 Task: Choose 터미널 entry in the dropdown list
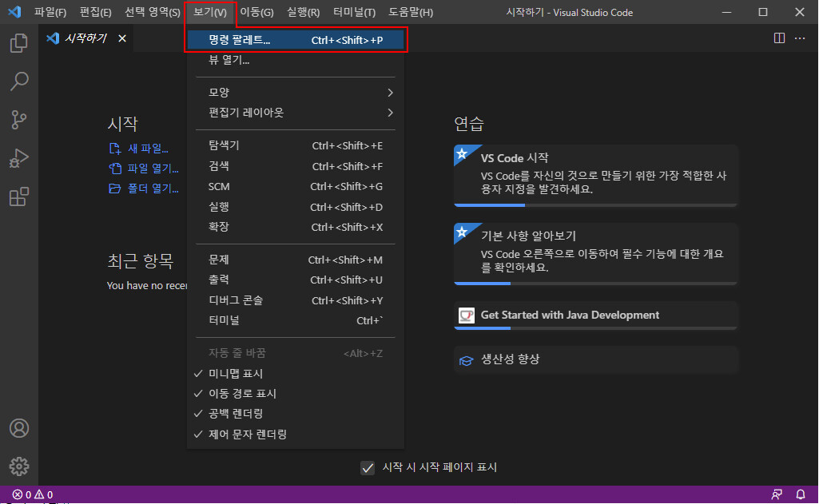point(295,320)
